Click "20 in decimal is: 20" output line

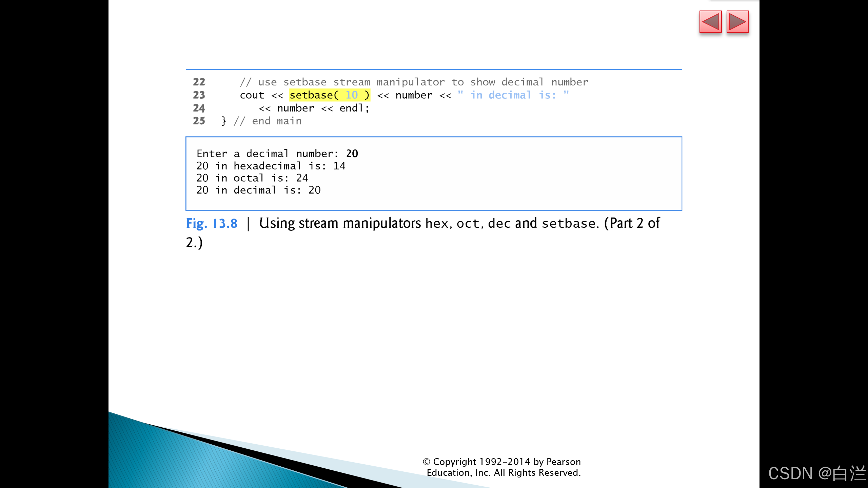point(258,190)
